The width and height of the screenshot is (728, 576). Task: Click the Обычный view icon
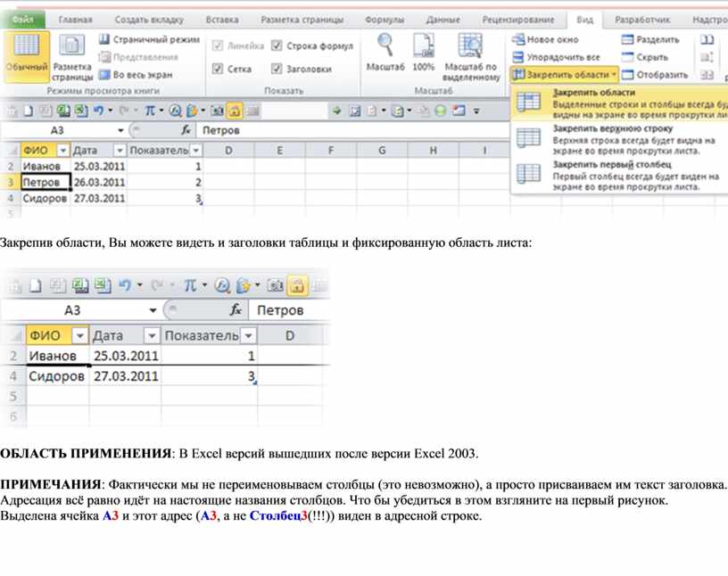click(26, 54)
